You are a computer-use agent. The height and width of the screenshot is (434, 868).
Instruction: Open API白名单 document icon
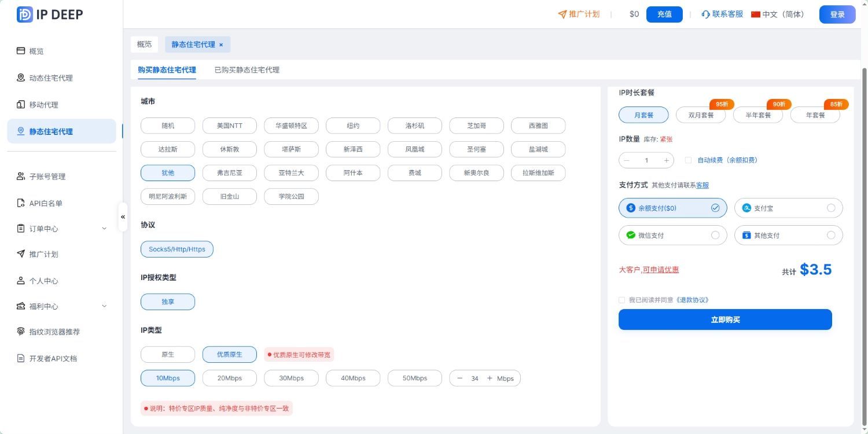tap(21, 203)
